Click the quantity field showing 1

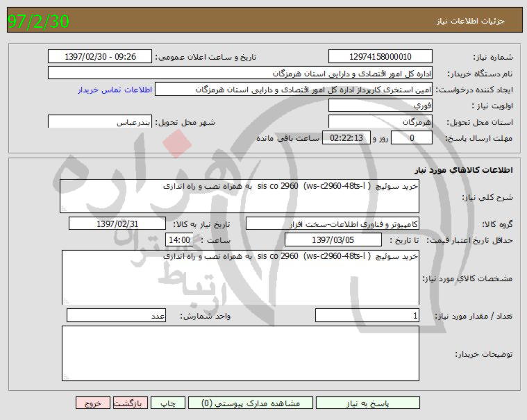[367, 315]
